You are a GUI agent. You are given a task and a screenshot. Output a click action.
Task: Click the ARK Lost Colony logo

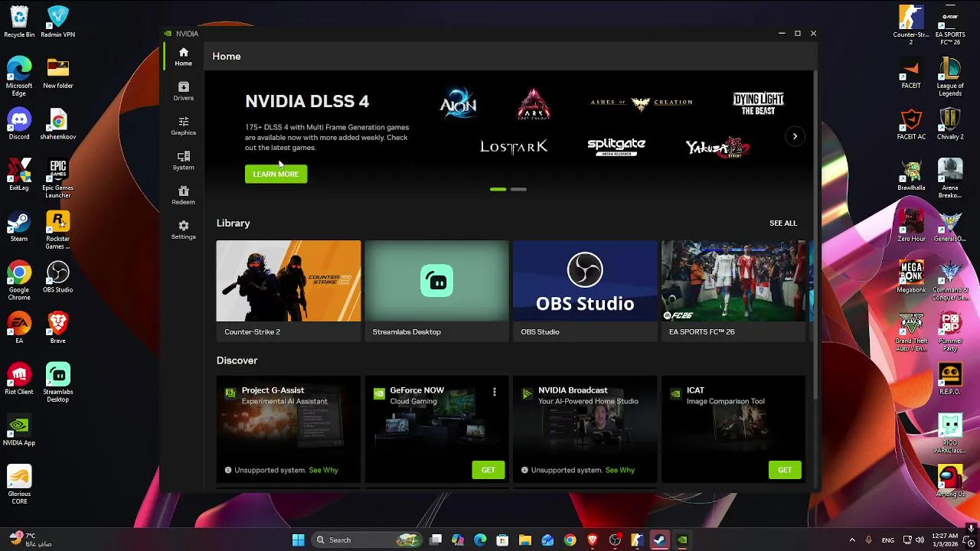(x=534, y=103)
